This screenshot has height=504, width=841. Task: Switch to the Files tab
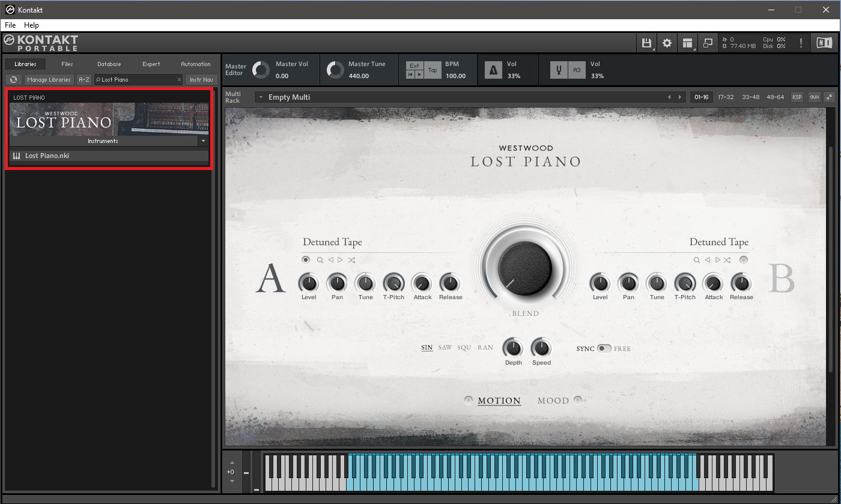coord(67,64)
